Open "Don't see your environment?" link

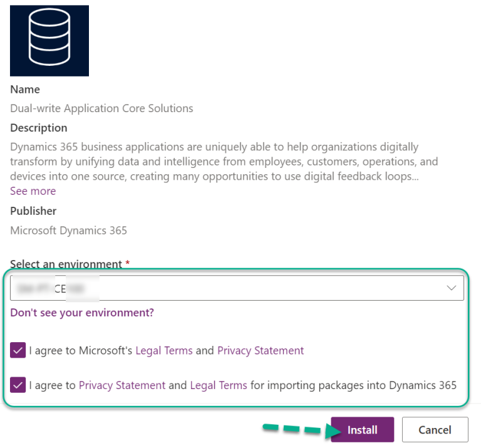(x=82, y=313)
